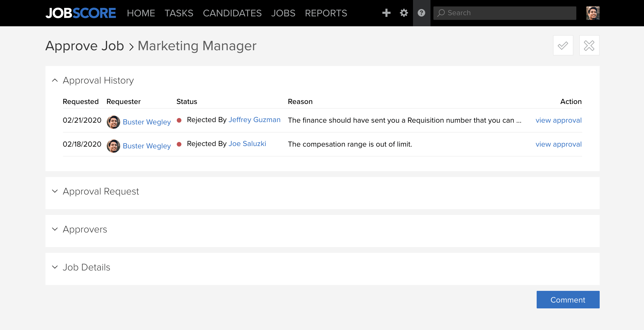Click Buster Wegley avatar in 02/21/2020 row
This screenshot has width=644, height=330.
coord(113,122)
